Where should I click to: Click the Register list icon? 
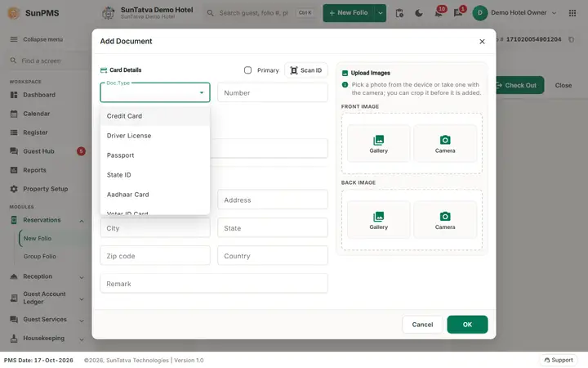click(14, 132)
